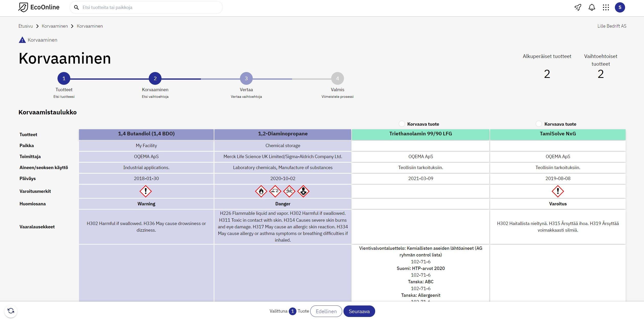This screenshot has width=644, height=319.
Task: Click the Warning signal word
Action: [146, 204]
